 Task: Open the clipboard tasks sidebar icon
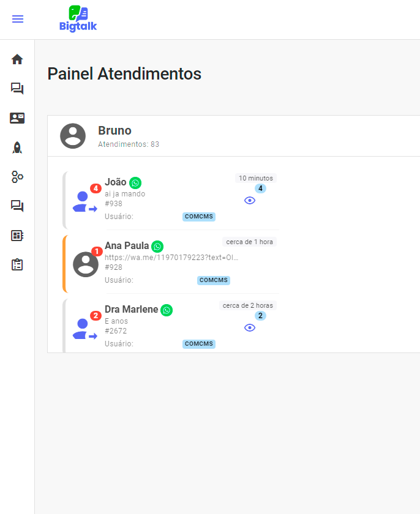(x=17, y=265)
